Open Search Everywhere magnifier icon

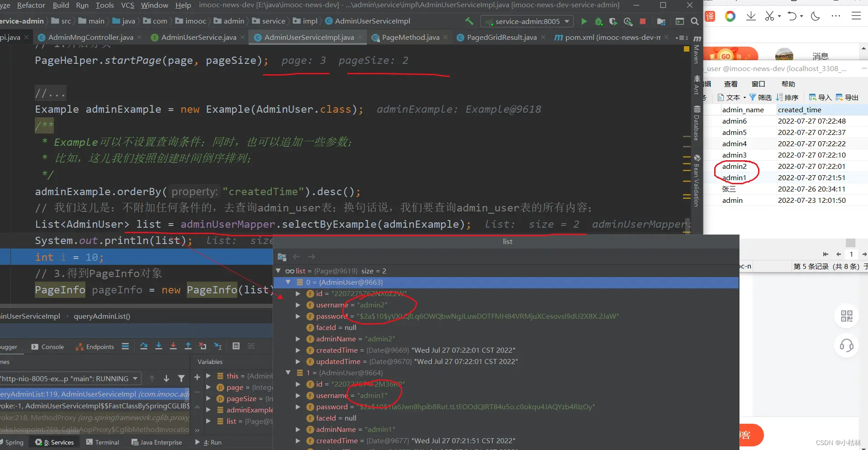(695, 21)
